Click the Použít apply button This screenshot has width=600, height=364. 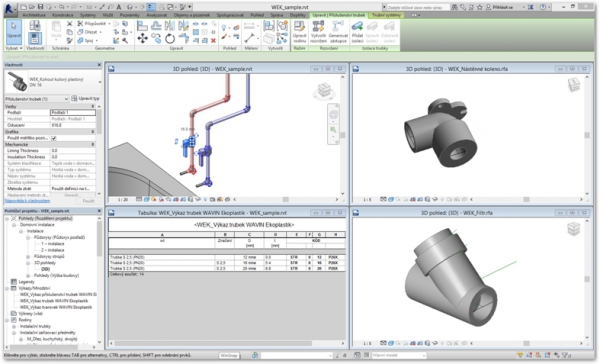88,201
